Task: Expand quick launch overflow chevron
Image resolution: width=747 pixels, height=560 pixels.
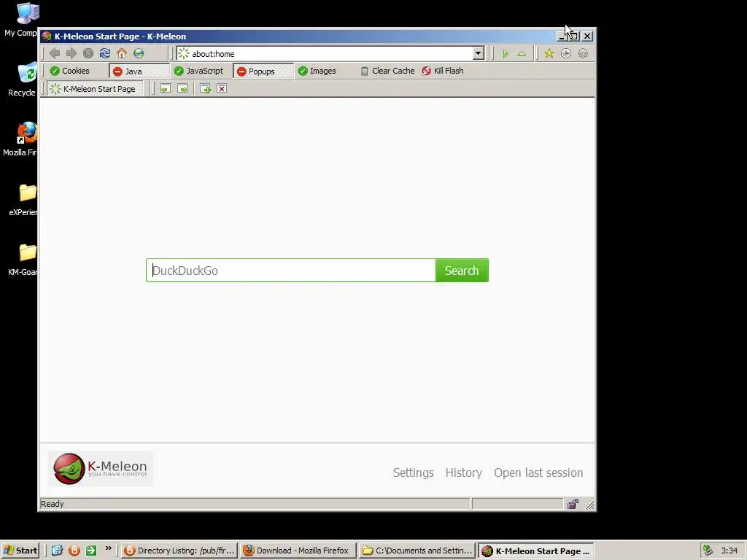Action: [108, 548]
